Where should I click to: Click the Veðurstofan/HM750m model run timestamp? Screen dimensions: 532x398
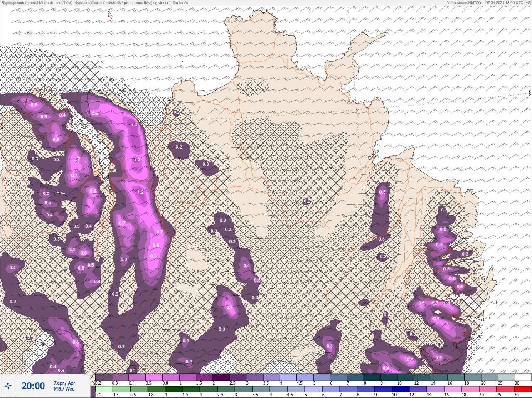pyautogui.click(x=489, y=2)
